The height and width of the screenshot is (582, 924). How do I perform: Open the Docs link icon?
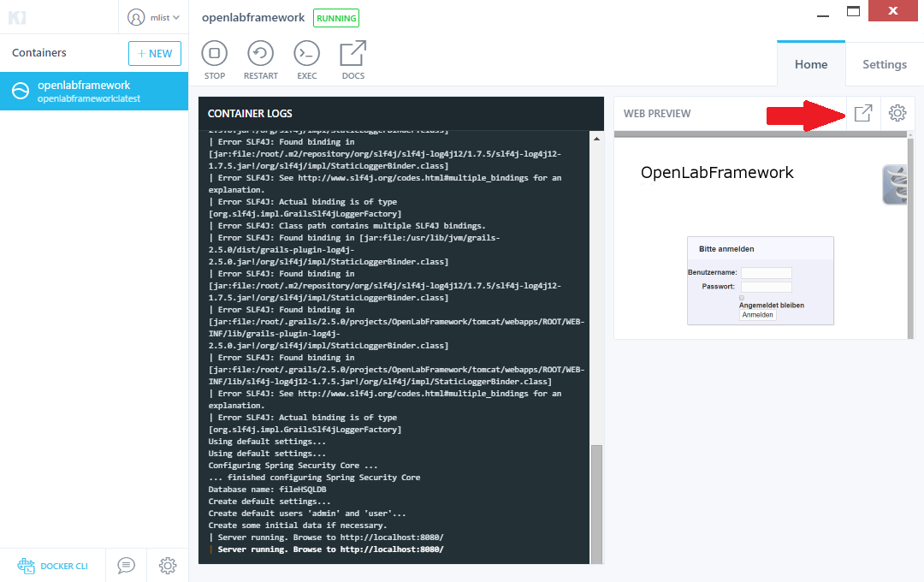tap(352, 54)
